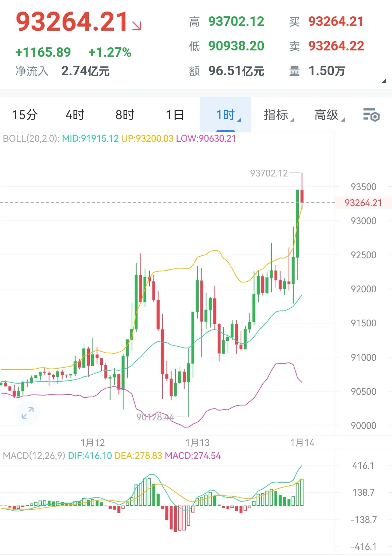Tap the MACD(12,26,9) indicator label
The width and height of the screenshot is (392, 556).
34,456
